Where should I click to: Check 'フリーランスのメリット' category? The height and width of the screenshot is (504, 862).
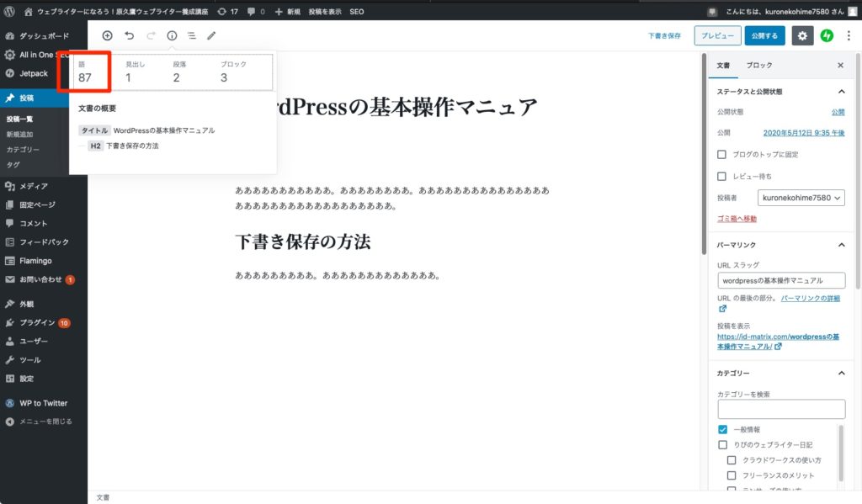point(732,475)
